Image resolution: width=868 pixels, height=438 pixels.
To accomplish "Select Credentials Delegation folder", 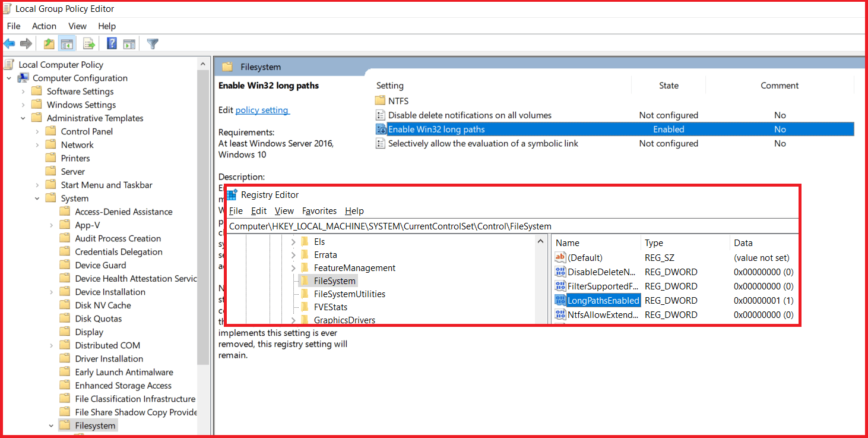I will coord(119,252).
